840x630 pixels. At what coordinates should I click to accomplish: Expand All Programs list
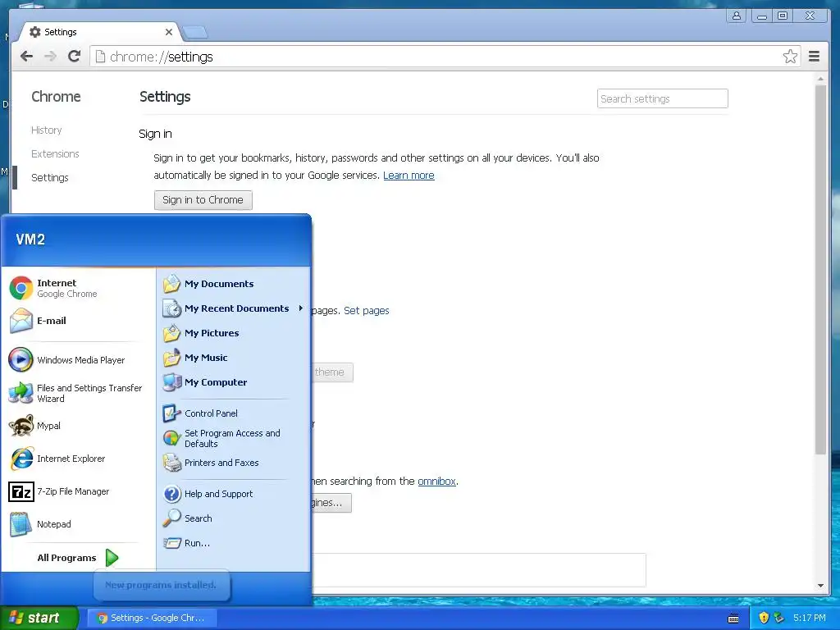pos(78,558)
